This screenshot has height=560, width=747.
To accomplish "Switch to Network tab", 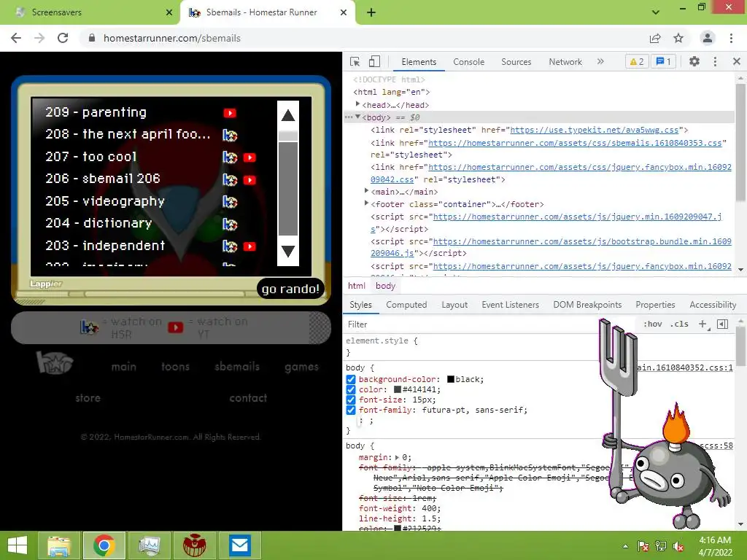I will point(565,62).
